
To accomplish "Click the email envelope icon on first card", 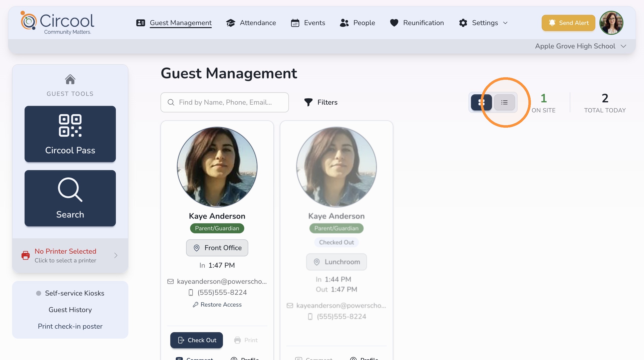I will point(171,281).
